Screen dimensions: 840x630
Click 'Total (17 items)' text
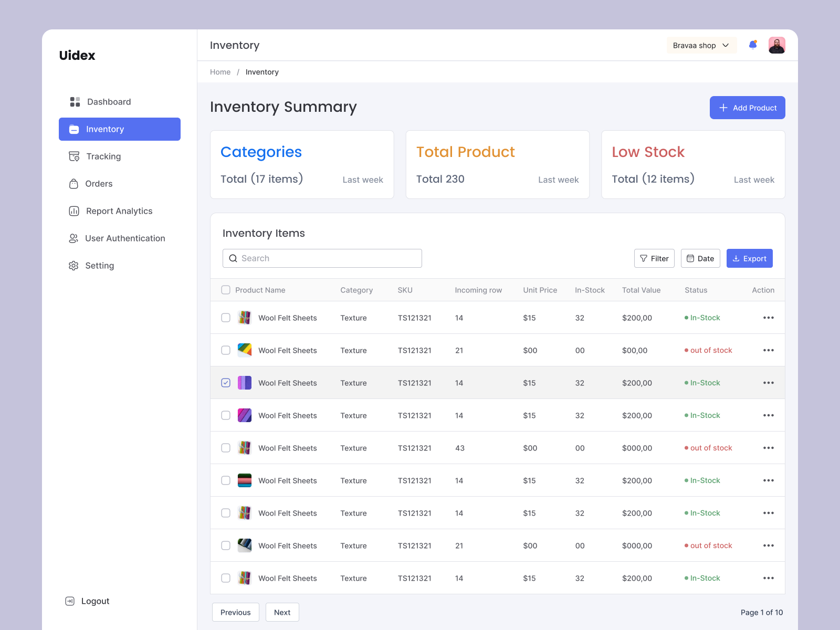(x=262, y=179)
